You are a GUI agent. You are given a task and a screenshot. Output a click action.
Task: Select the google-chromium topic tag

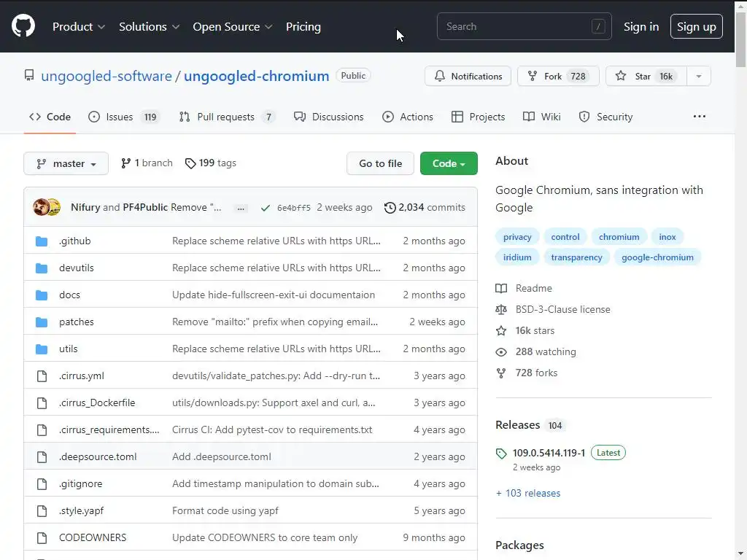point(657,257)
